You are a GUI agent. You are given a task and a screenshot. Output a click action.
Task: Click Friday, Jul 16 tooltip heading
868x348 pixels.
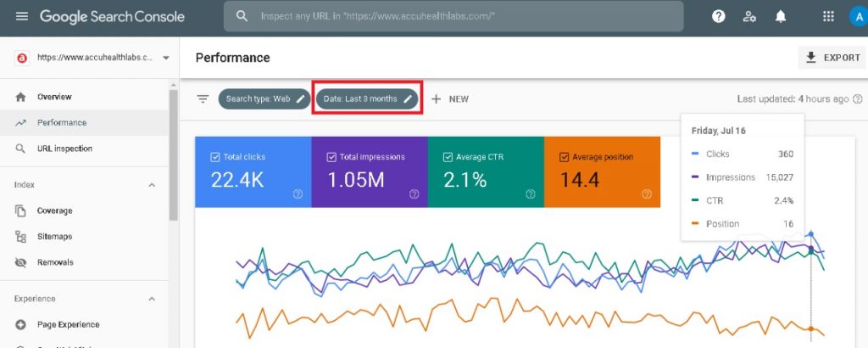click(x=719, y=131)
